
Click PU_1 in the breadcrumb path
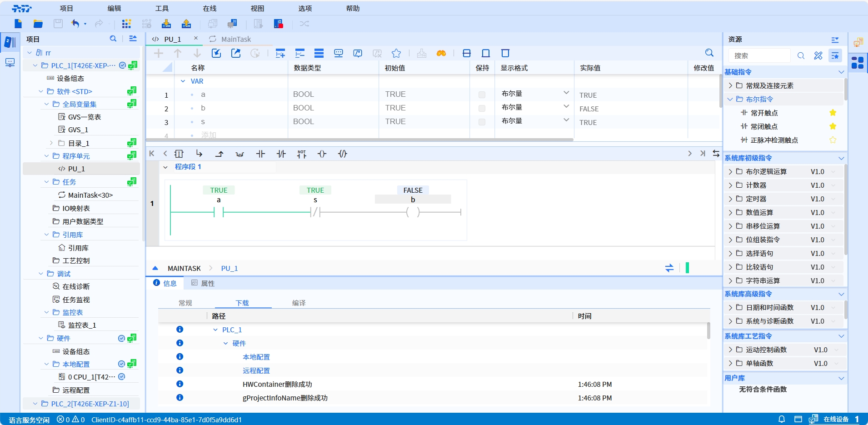[229, 269]
